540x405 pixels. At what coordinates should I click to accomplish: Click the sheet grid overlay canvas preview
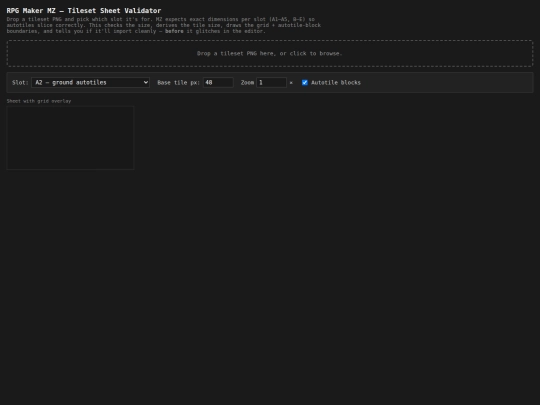point(70,138)
